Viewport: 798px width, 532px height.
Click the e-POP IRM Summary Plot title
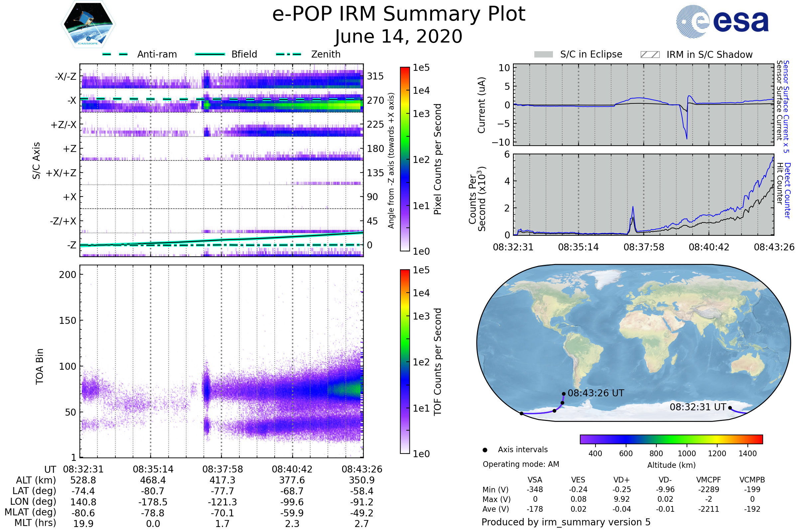[399, 14]
